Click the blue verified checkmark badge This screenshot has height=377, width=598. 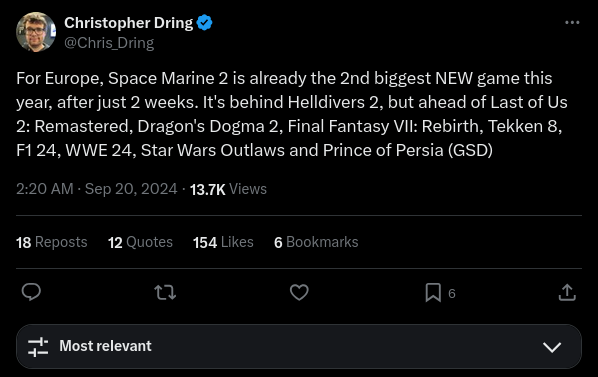[204, 22]
